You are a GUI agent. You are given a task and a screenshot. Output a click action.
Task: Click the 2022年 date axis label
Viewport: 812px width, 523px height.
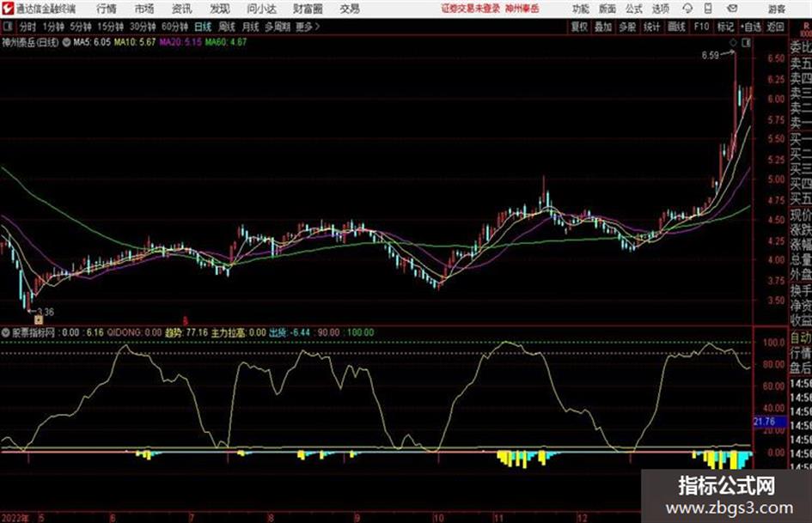pyautogui.click(x=15, y=518)
